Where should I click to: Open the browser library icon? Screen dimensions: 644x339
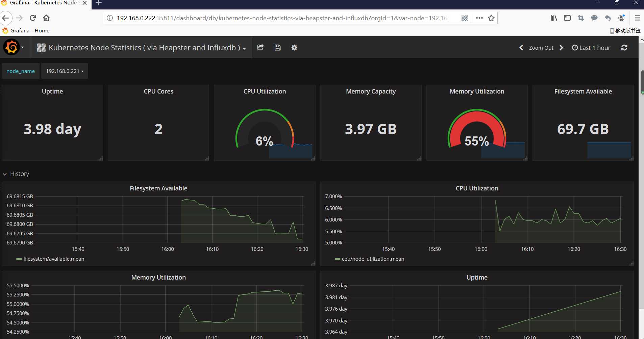coord(554,18)
